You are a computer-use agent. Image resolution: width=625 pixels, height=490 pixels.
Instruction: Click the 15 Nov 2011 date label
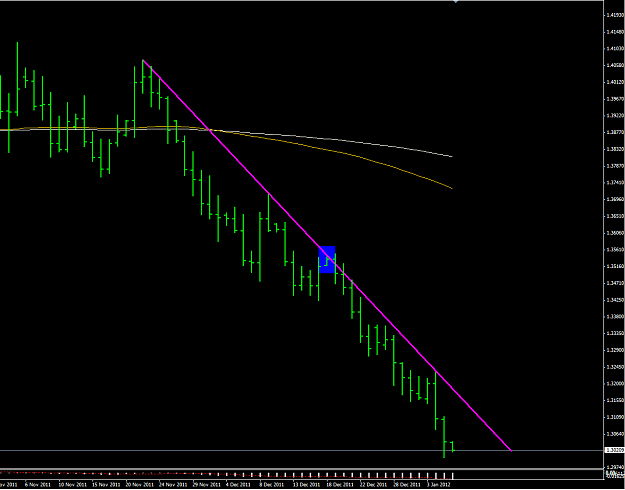[106, 484]
